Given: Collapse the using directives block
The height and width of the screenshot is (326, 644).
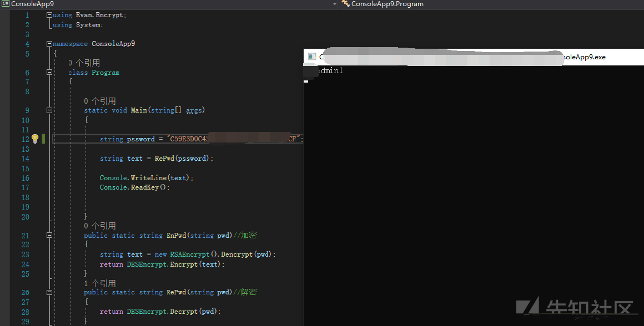Looking at the screenshot, I should (x=49, y=15).
